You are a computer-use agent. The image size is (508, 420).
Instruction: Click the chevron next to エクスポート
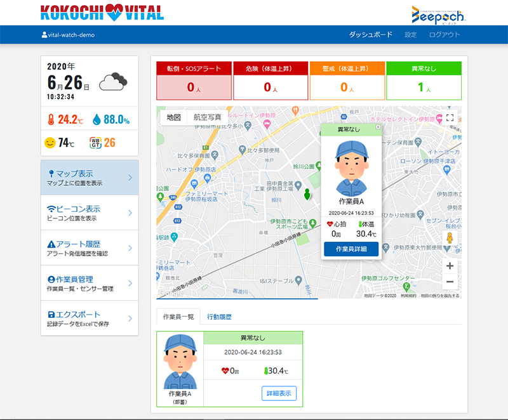(130, 318)
